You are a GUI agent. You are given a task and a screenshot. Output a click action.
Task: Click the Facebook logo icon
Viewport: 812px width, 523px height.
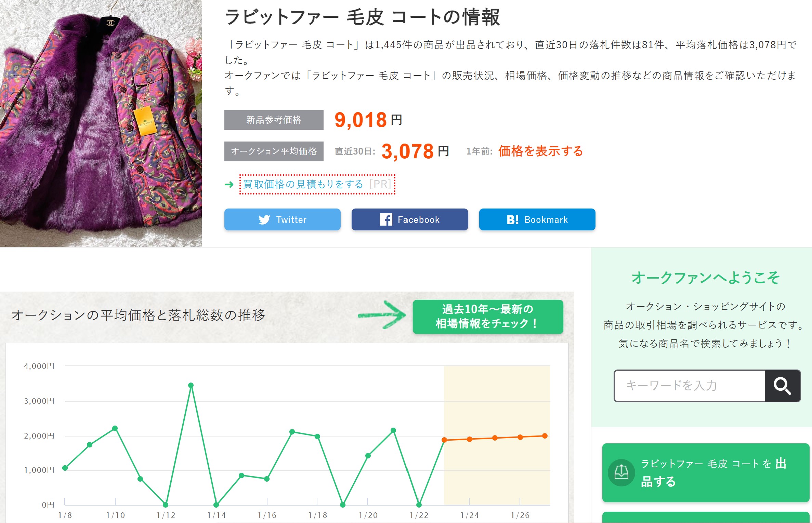pyautogui.click(x=386, y=219)
